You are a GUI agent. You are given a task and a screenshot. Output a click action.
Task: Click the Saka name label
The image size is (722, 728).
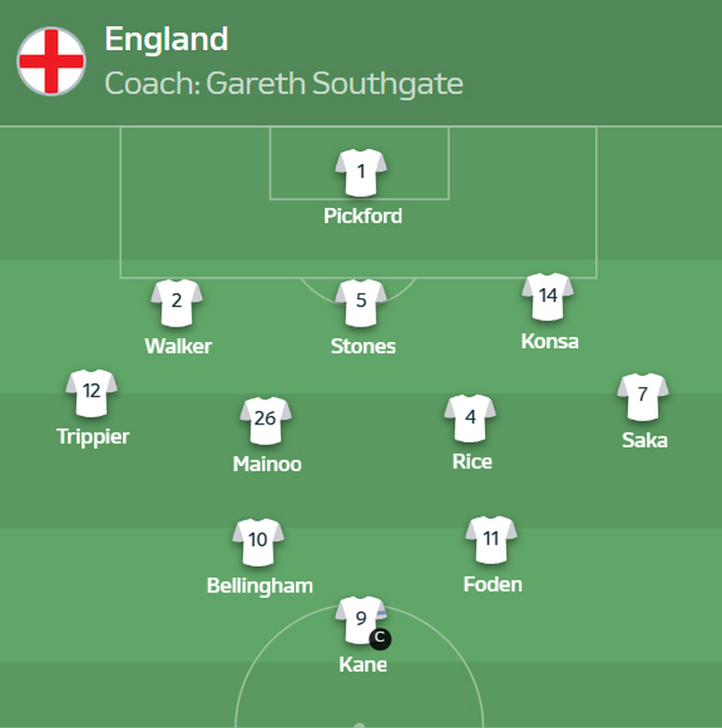[645, 440]
